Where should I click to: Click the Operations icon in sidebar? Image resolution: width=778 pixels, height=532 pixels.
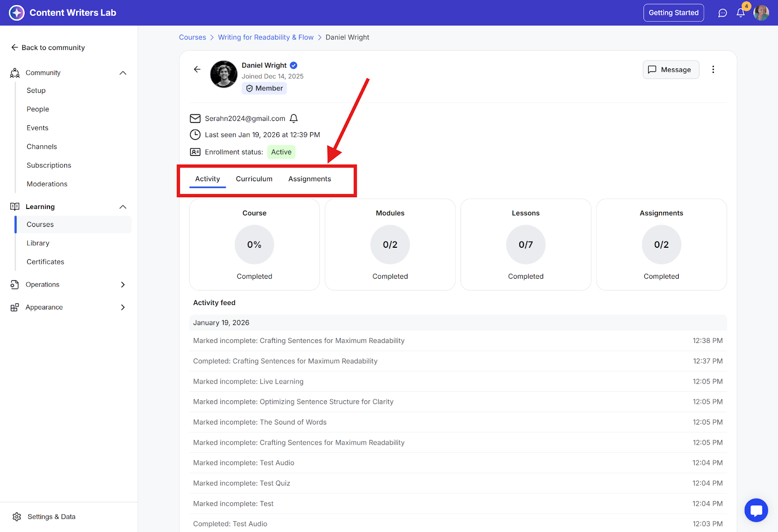coord(15,285)
